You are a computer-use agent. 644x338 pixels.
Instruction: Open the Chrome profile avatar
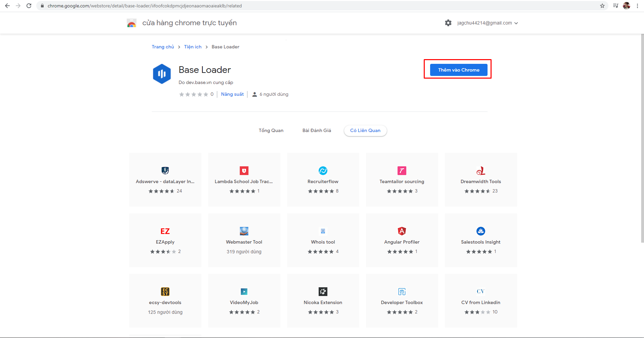pos(627,6)
